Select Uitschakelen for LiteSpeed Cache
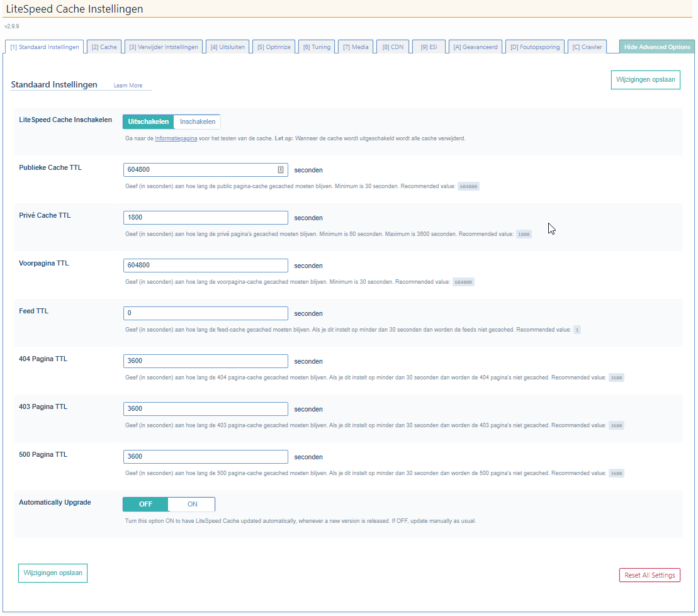Viewport: 698px width, 616px height. (149, 121)
